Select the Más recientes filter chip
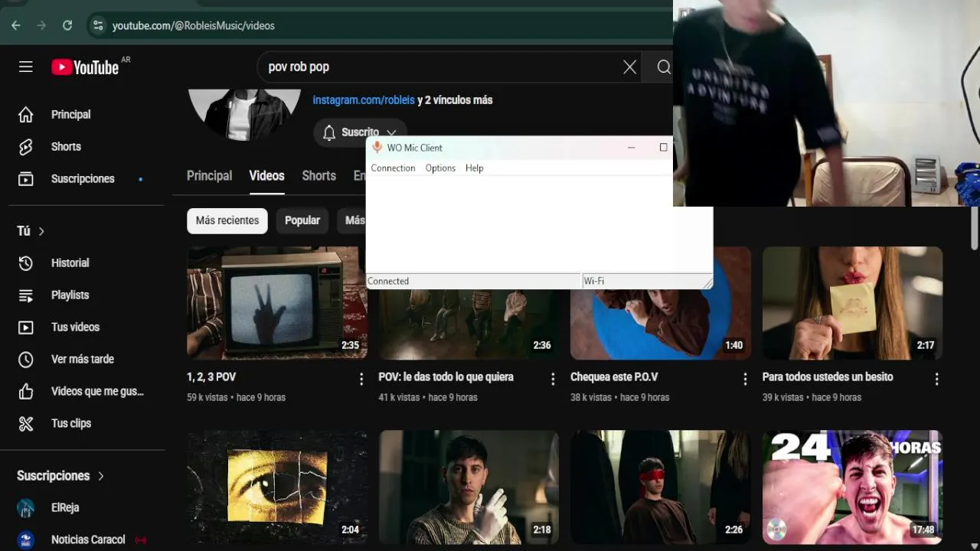Image resolution: width=980 pixels, height=551 pixels. coord(227,220)
